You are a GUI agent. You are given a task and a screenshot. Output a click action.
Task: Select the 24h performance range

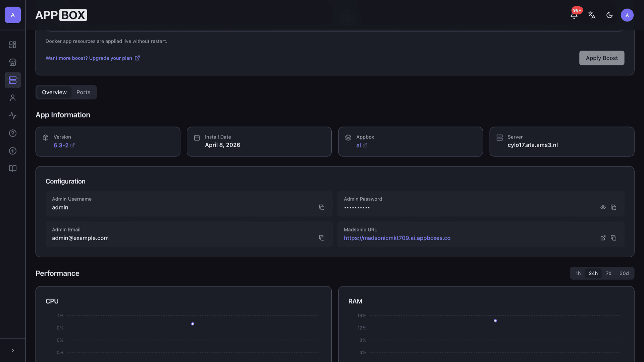pos(593,273)
